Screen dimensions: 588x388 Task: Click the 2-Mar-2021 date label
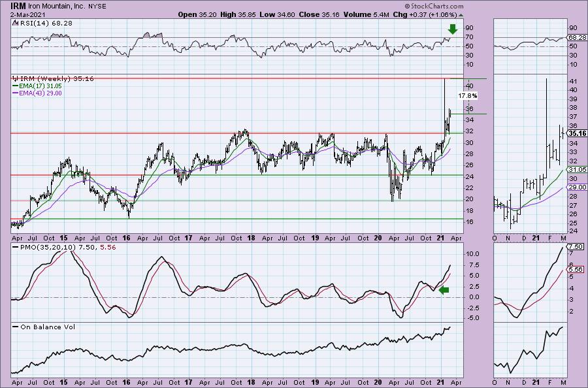click(x=27, y=15)
